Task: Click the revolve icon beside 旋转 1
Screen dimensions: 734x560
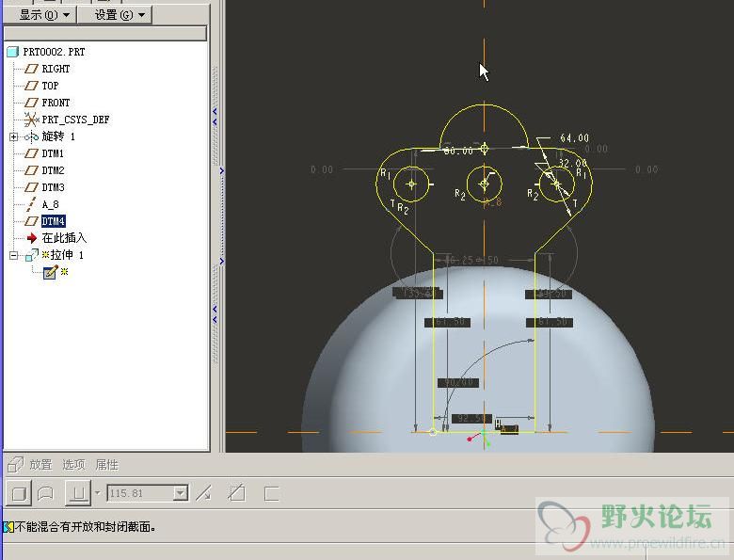Action: (x=31, y=136)
